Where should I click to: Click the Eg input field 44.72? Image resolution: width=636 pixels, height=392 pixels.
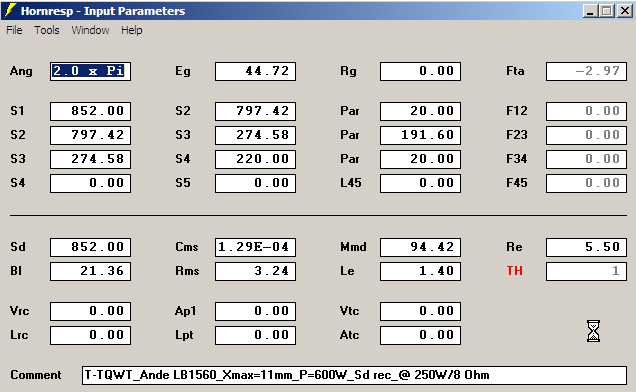click(256, 71)
